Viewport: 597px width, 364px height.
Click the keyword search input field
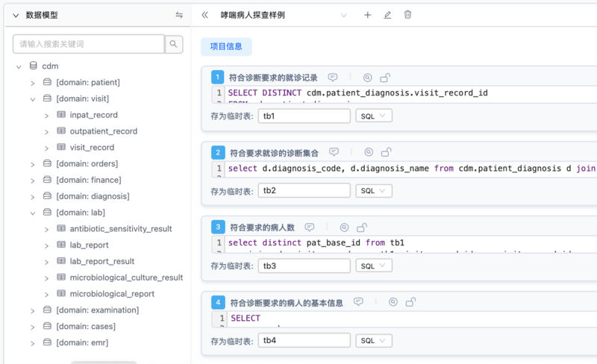point(89,44)
